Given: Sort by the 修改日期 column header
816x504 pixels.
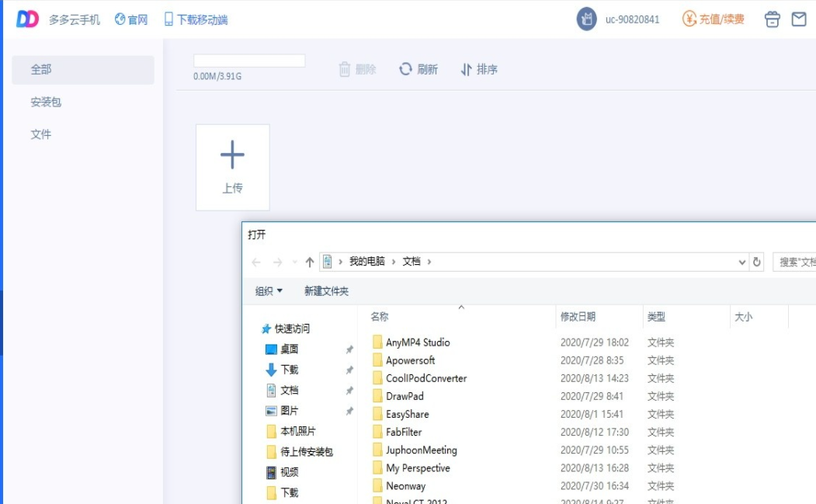Looking at the screenshot, I should click(x=578, y=317).
